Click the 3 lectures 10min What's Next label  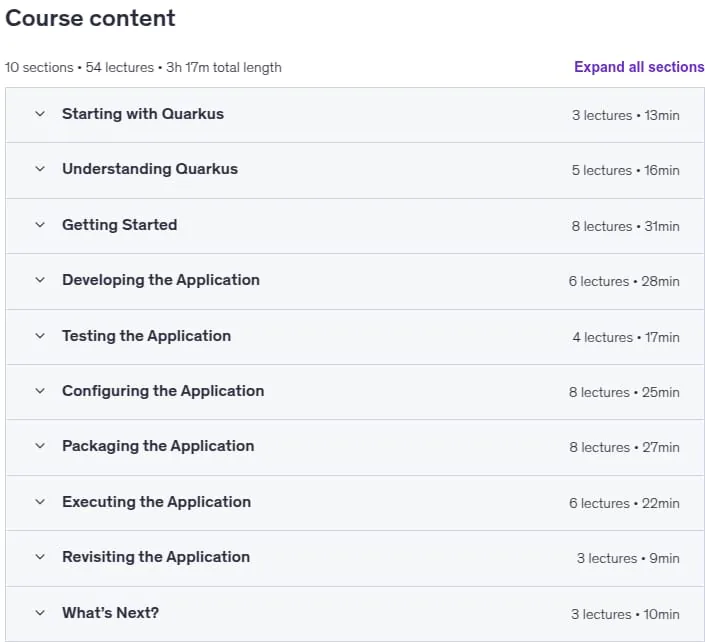625,614
